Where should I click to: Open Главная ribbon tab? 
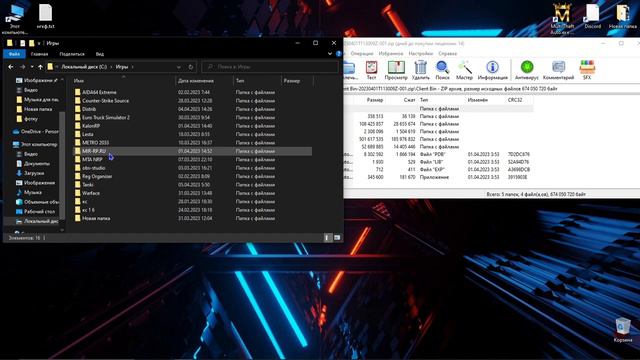40,54
